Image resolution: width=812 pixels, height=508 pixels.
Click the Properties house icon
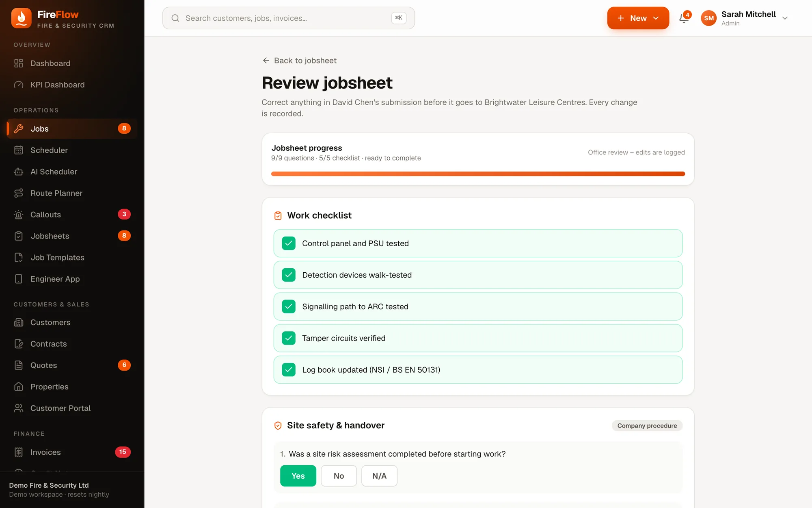coord(19,387)
